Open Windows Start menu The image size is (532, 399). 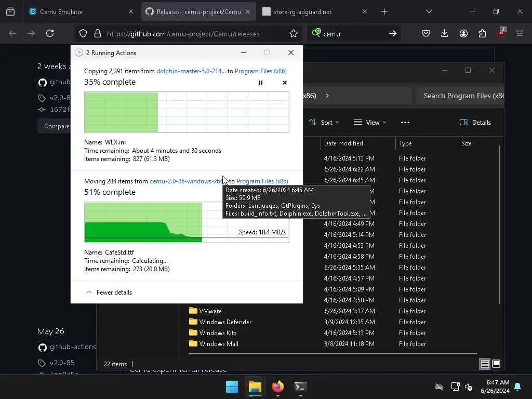(x=232, y=387)
